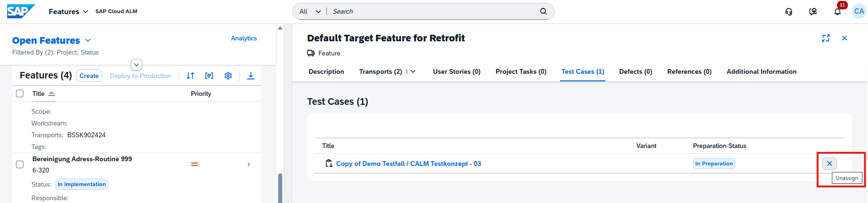Image resolution: width=868 pixels, height=203 pixels.
Task: Open the All search scope dropdown
Action: point(310,11)
